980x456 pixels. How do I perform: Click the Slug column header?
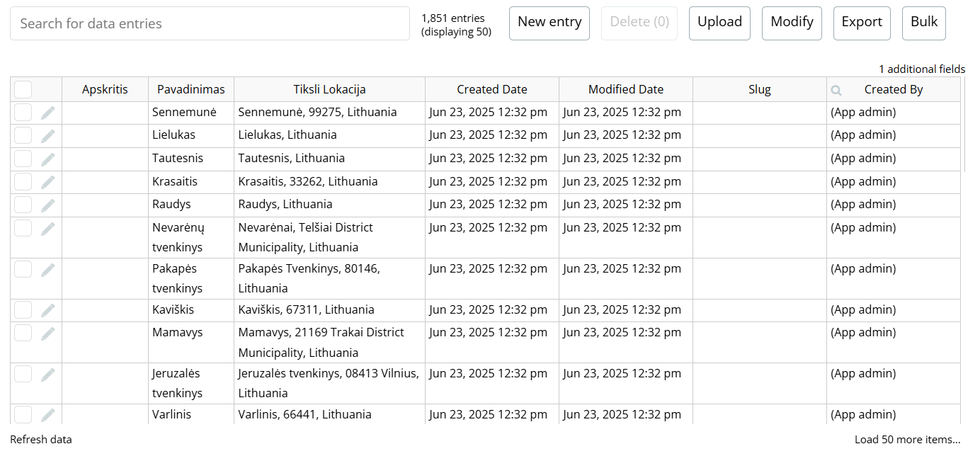[x=760, y=89]
